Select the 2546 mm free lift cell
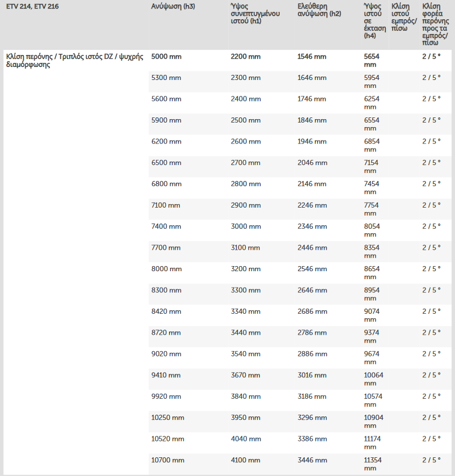Image resolution: width=455 pixels, height=476 pixels. click(312, 269)
